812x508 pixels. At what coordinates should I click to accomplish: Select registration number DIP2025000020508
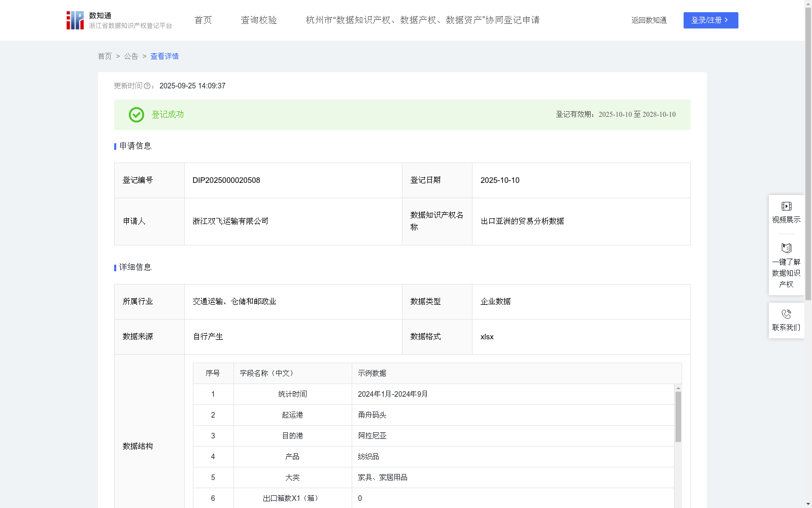[226, 180]
